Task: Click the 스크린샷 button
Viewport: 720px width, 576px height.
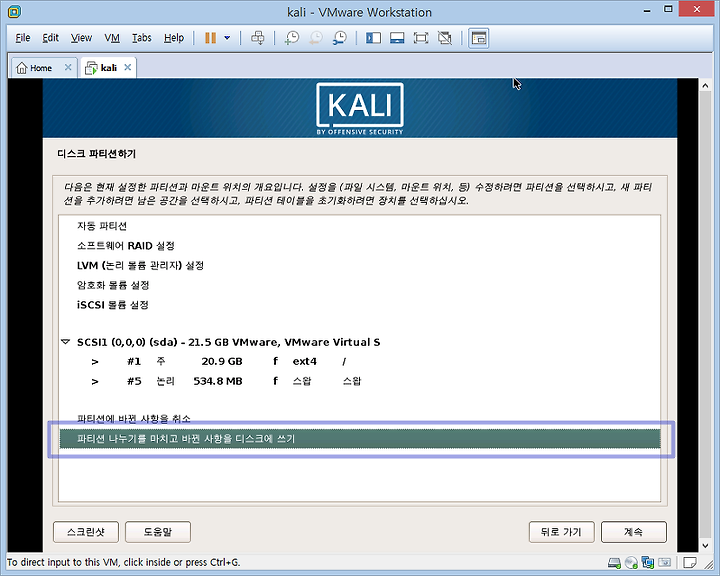Action: coord(86,532)
